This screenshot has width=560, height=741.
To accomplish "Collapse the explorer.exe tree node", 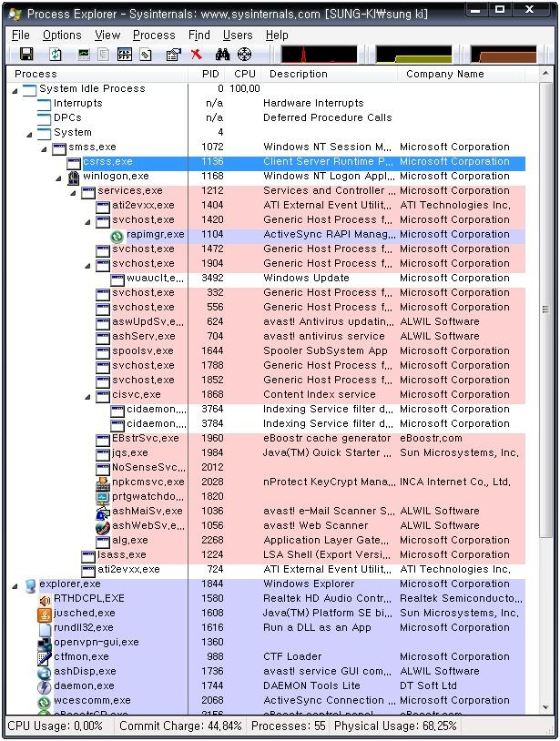I will pyautogui.click(x=15, y=586).
